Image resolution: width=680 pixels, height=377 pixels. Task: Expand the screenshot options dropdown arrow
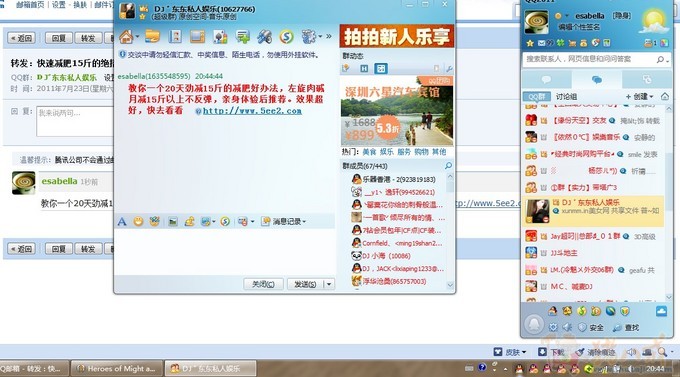tap(214, 222)
